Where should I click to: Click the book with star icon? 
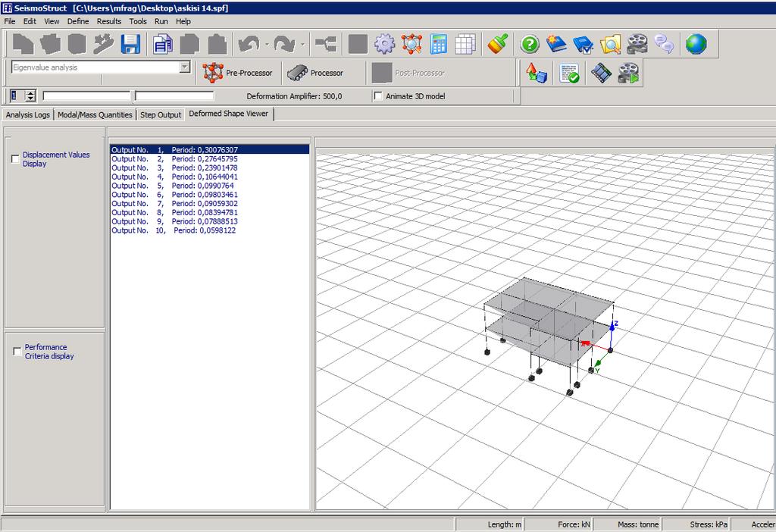(556, 44)
